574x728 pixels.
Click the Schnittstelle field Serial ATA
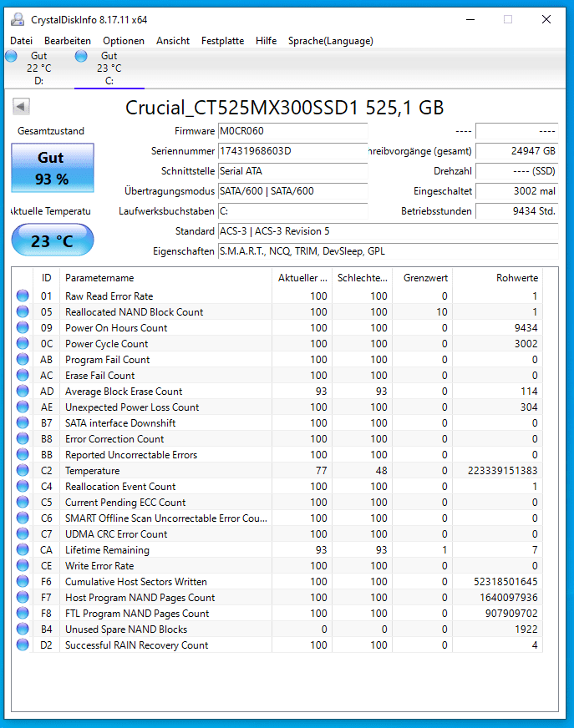[x=292, y=171]
